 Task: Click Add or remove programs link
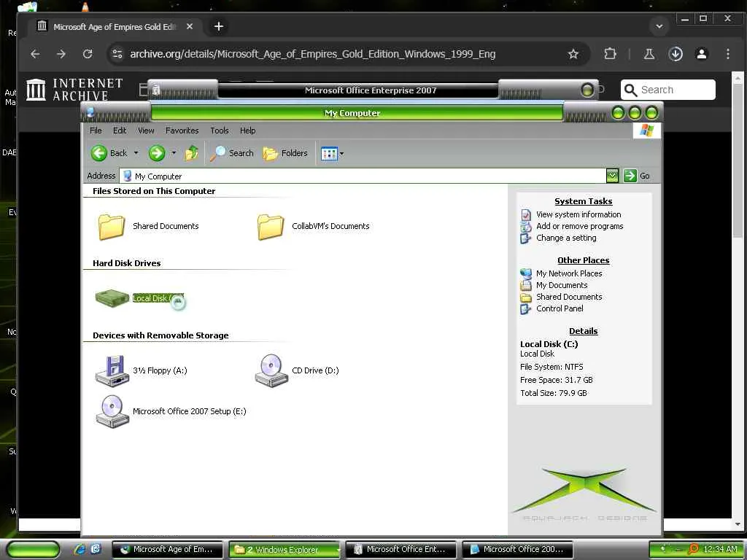(579, 226)
